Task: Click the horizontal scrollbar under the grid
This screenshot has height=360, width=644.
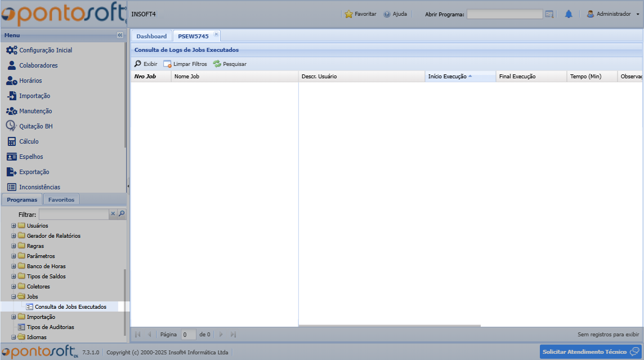Action: pos(389,326)
